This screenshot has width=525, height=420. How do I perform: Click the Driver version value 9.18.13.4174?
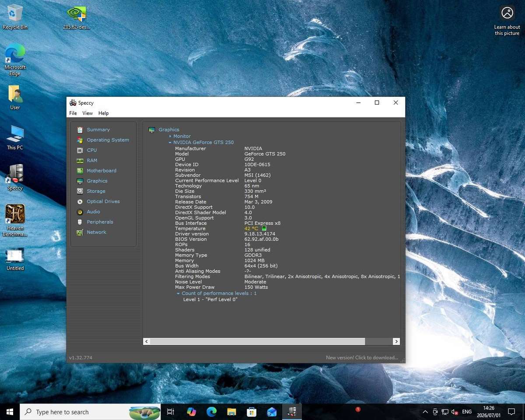[259, 234]
